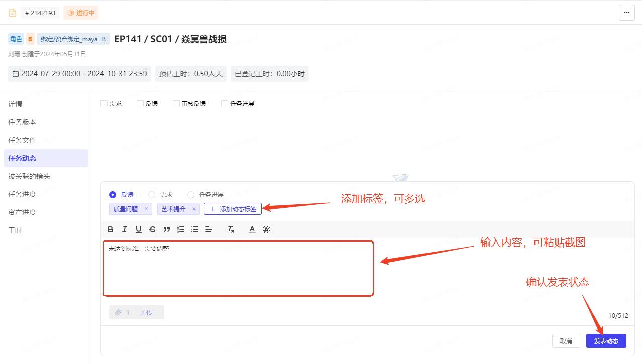
Task: Click the 绑定/资产绑定_maya tag
Action: pyautogui.click(x=73, y=39)
